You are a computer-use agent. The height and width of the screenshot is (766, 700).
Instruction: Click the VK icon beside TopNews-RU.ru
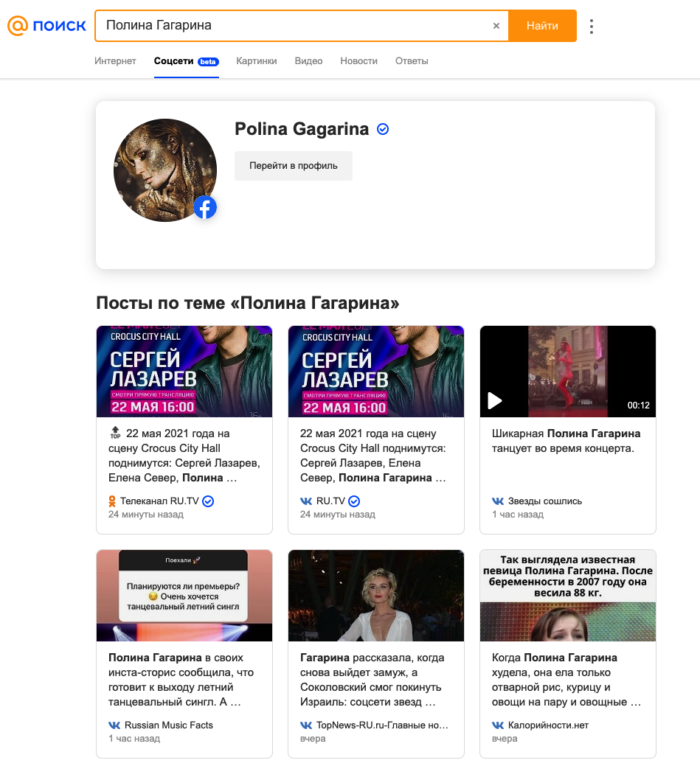[x=306, y=725]
